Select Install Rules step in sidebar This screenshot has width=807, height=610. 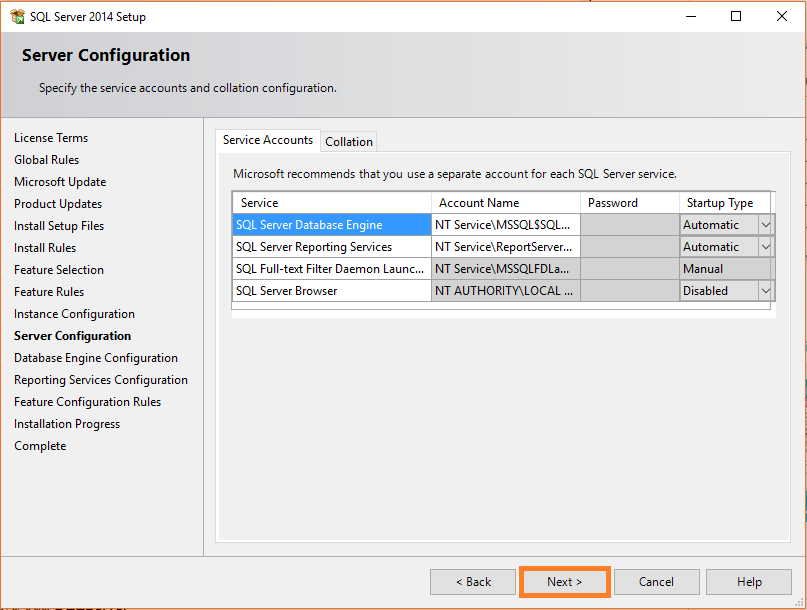click(45, 248)
